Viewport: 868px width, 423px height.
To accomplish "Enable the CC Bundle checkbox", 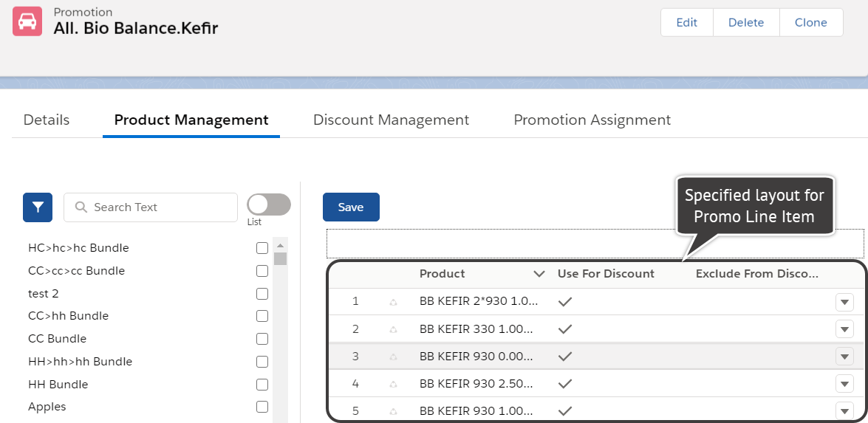I will 262,338.
